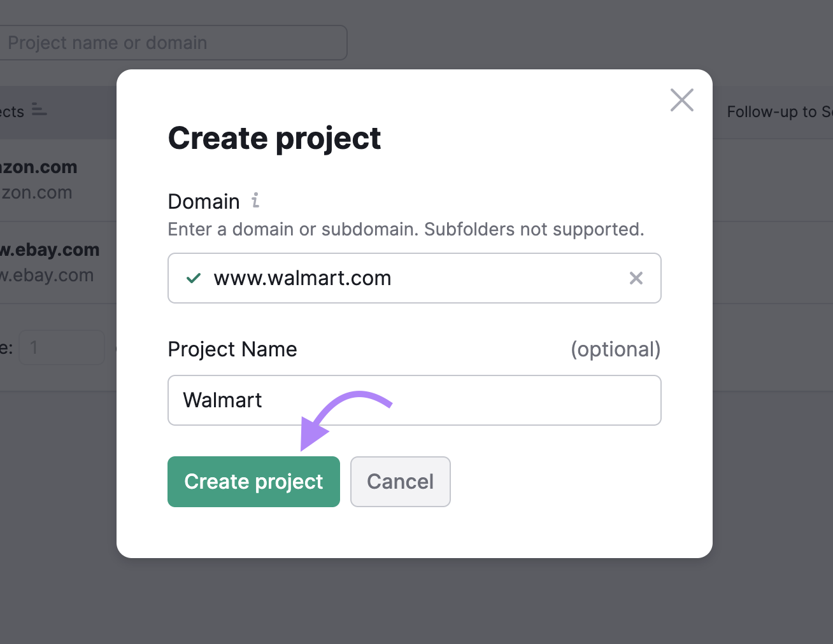Open the ebay.com project link
The width and height of the screenshot is (833, 644).
pyautogui.click(x=50, y=249)
